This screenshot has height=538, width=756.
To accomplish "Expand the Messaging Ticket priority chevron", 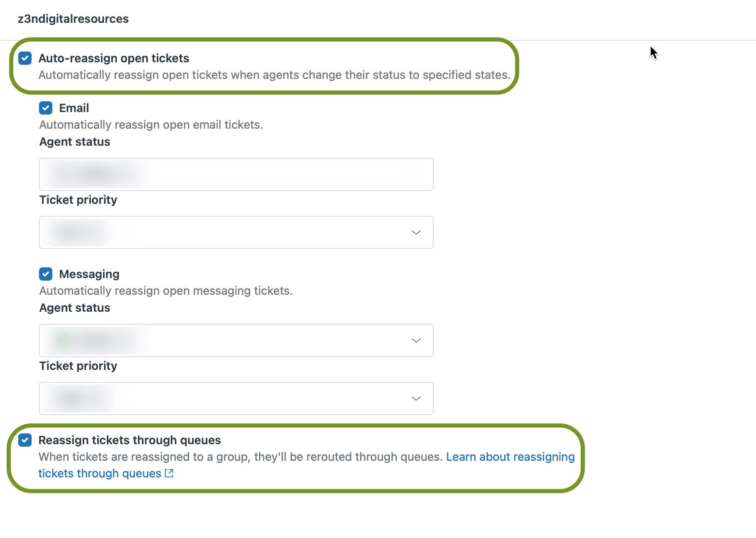I will click(x=416, y=399).
